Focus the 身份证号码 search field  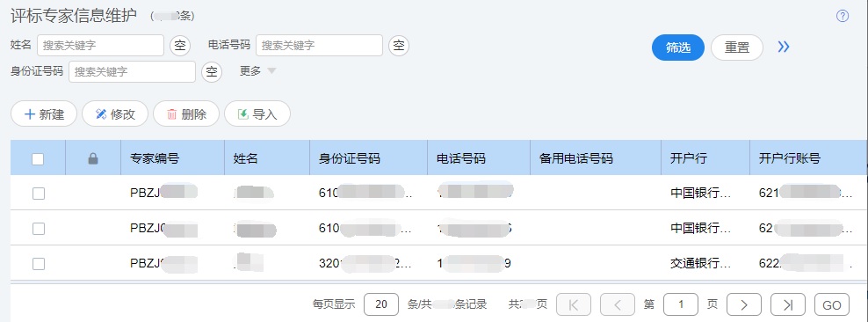132,71
